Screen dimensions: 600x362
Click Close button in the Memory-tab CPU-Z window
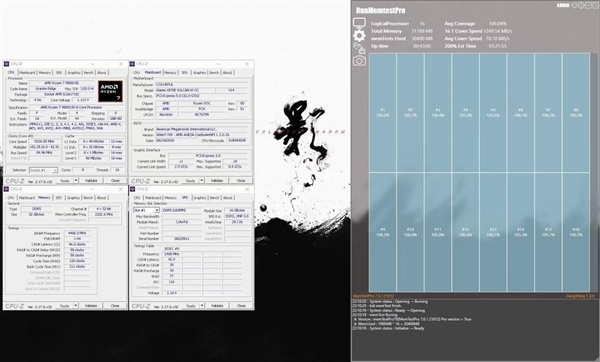click(x=115, y=305)
